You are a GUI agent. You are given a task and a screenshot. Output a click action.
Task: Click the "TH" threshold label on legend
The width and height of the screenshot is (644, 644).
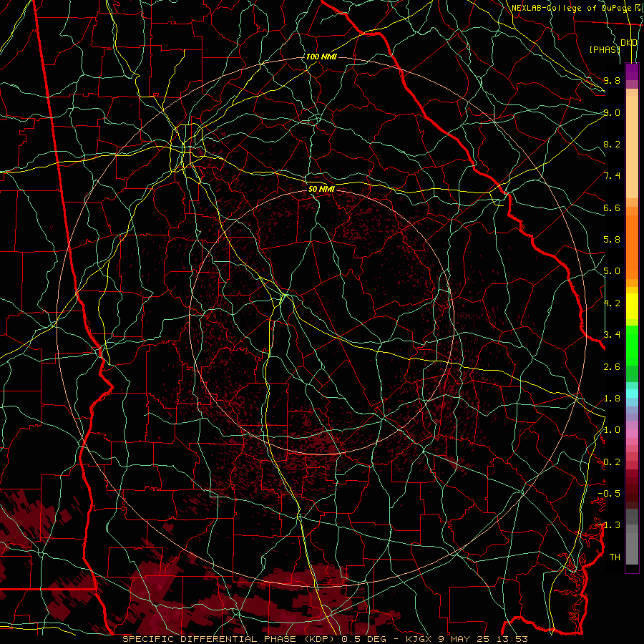pyautogui.click(x=615, y=557)
